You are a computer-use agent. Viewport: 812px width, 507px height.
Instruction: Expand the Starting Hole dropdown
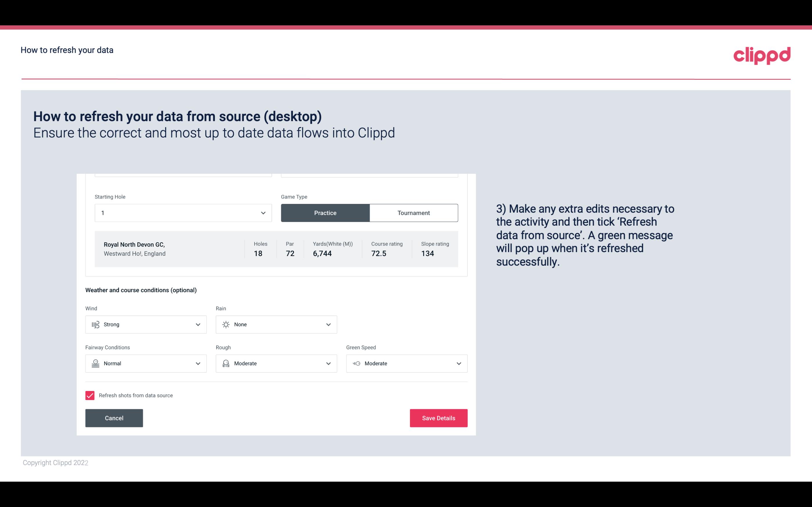point(262,213)
